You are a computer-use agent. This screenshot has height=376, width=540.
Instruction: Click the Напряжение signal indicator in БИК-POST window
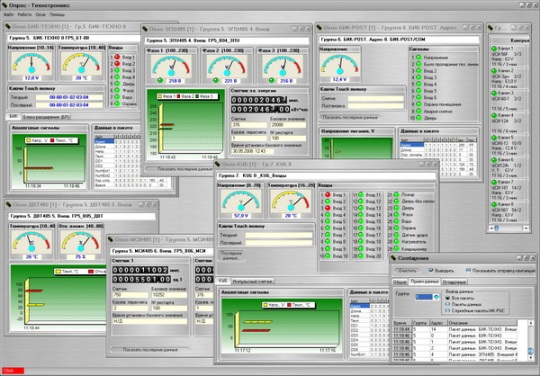tap(419, 58)
